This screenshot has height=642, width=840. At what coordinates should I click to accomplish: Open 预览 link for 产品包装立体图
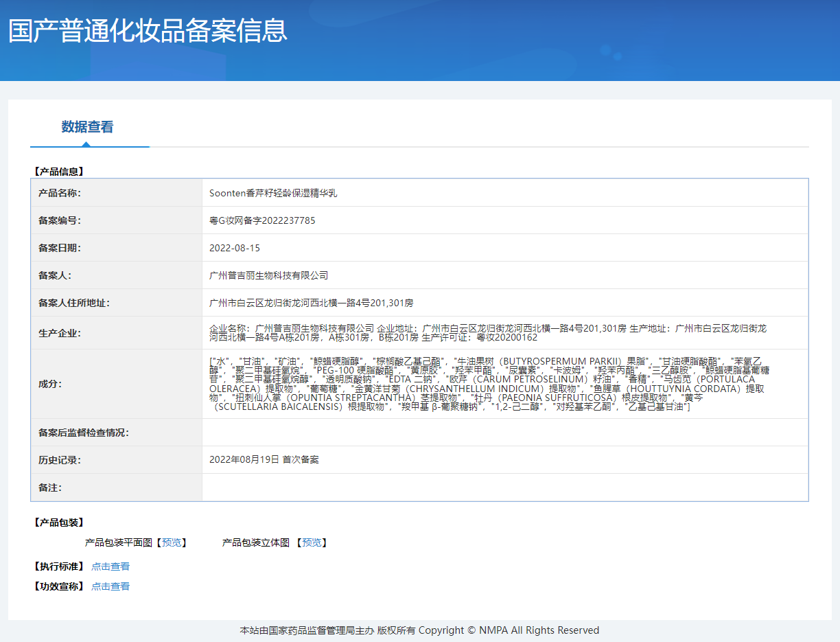coord(312,542)
